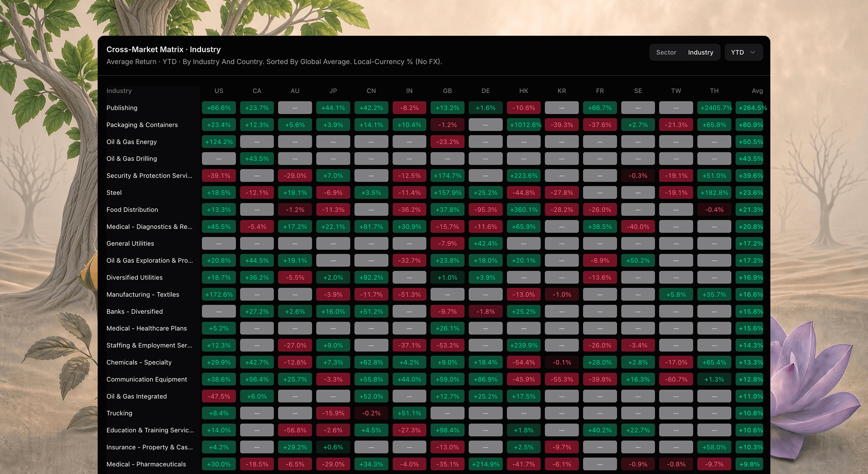
Task: Click the +182.8% Steel TH cell
Action: click(x=714, y=193)
